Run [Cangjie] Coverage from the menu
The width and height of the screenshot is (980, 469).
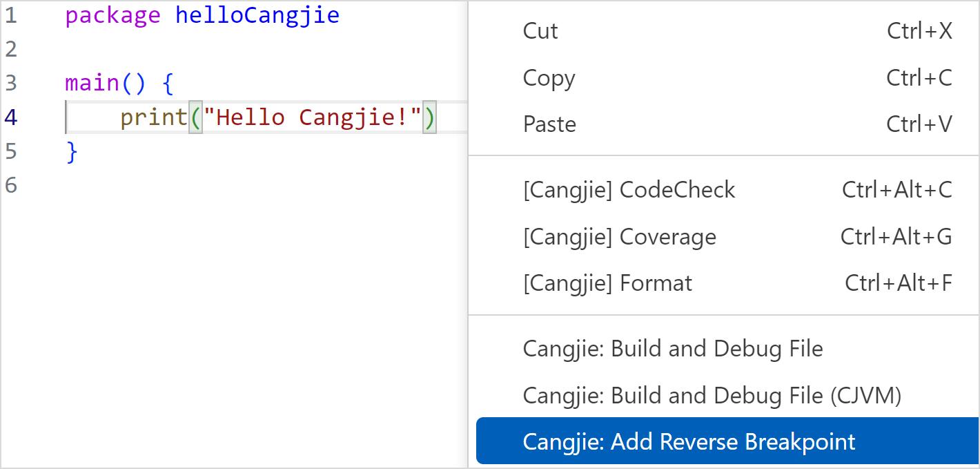click(619, 236)
